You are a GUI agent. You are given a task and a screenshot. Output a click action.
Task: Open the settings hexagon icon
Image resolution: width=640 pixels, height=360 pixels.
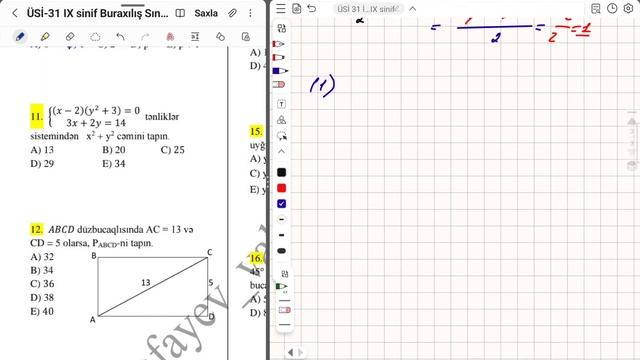point(628,8)
